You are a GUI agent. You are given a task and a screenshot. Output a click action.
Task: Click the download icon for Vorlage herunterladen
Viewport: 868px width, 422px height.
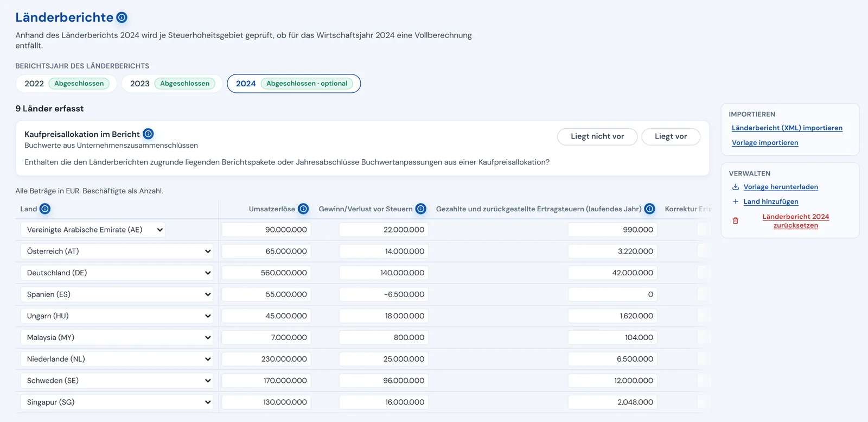tap(736, 187)
